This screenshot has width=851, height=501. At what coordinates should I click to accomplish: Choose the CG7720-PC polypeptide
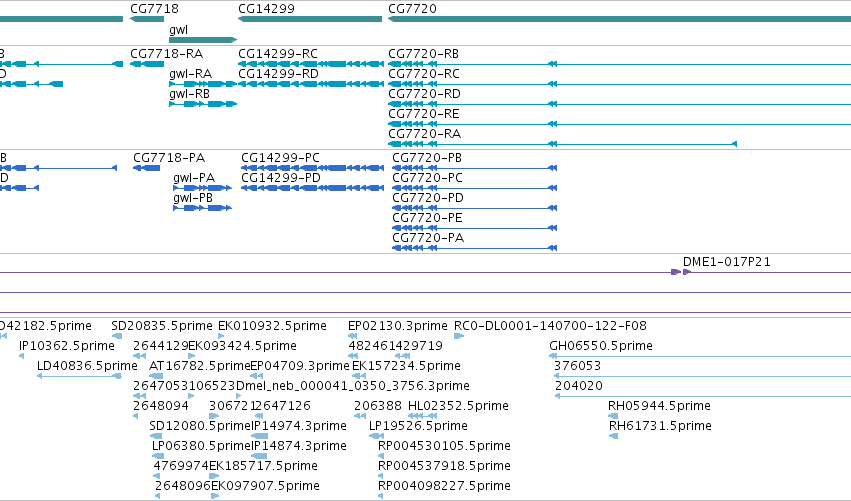[x=428, y=178]
